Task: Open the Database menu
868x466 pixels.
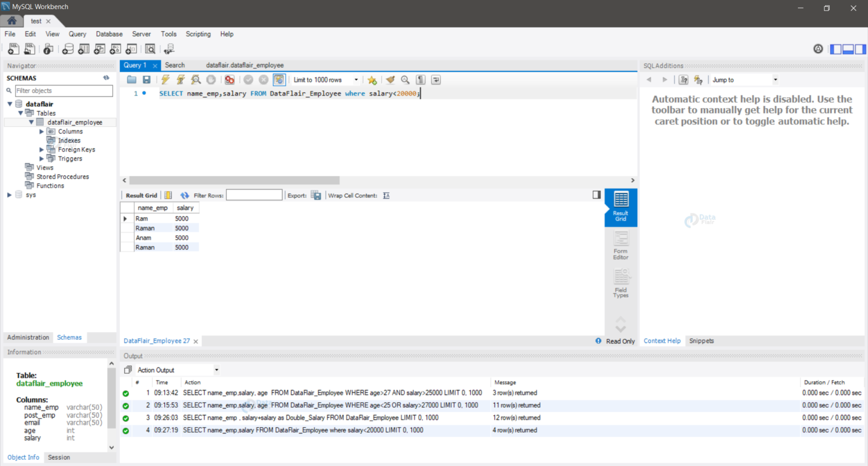Action: [x=109, y=34]
